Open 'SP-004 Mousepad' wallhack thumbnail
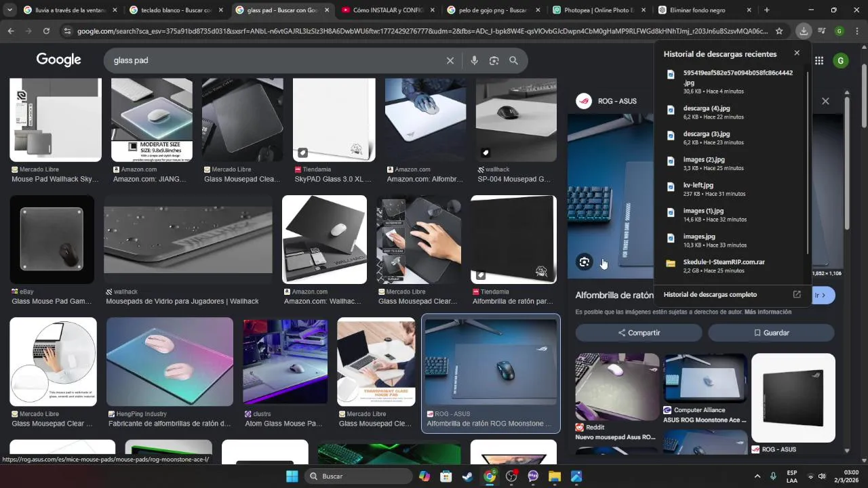Screen dimensions: 868x488 (516, 120)
